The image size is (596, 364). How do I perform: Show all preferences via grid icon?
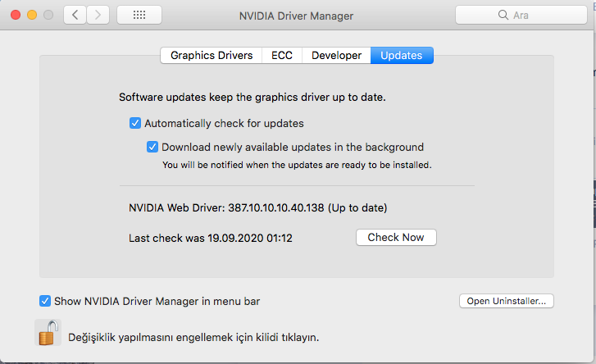click(x=139, y=15)
